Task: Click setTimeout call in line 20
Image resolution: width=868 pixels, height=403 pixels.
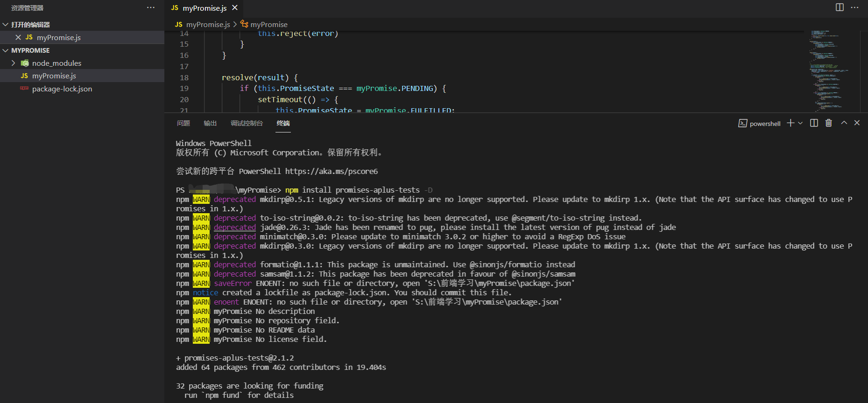Action: (280, 99)
